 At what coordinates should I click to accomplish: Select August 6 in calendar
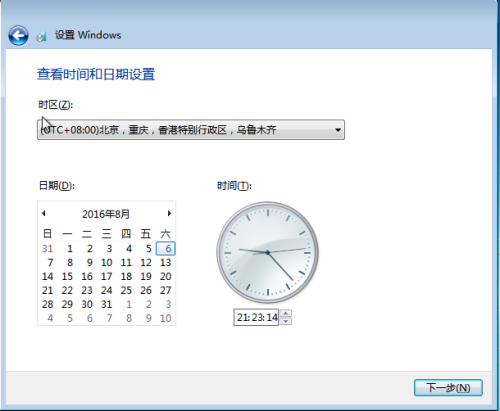click(x=166, y=248)
